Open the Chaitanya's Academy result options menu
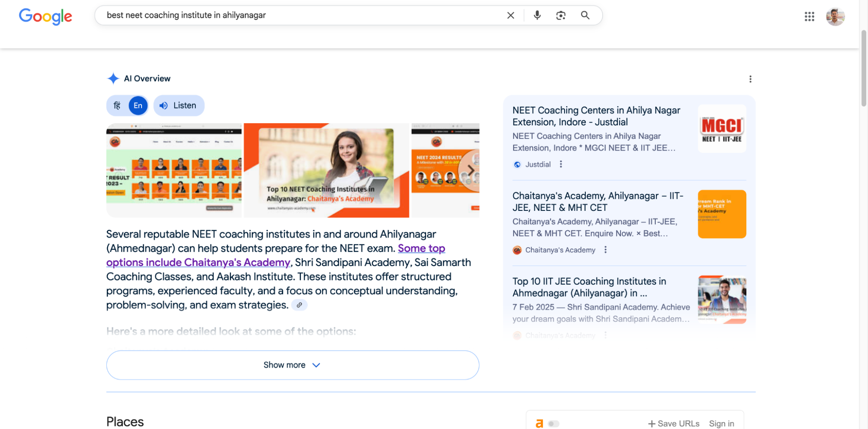 coord(605,250)
